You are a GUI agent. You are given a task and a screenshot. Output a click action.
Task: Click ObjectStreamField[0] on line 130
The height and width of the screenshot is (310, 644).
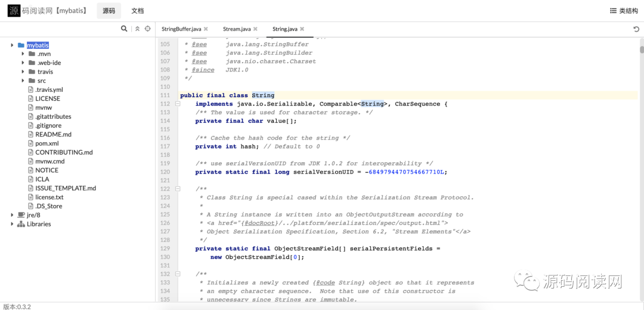264,257
